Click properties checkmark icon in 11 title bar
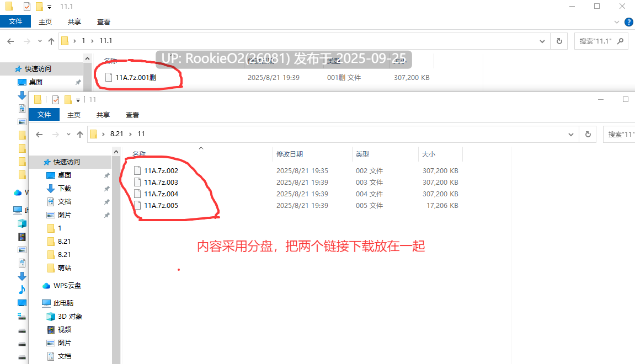Image resolution: width=635 pixels, height=364 pixels. 56,100
